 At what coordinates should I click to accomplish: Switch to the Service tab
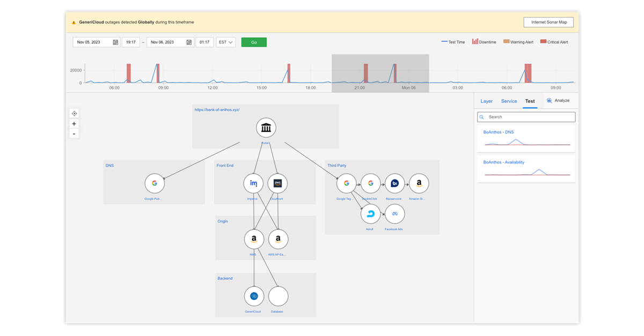pos(509,101)
